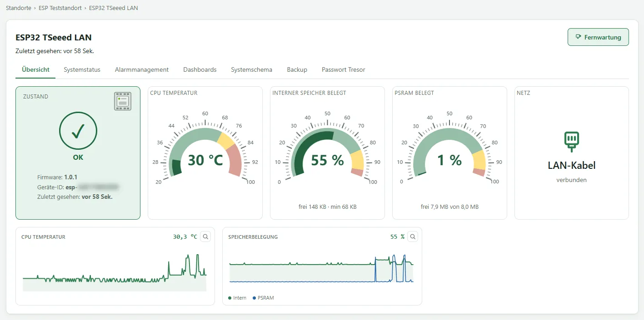Click the blurred Geräte-ID value

click(x=98, y=187)
